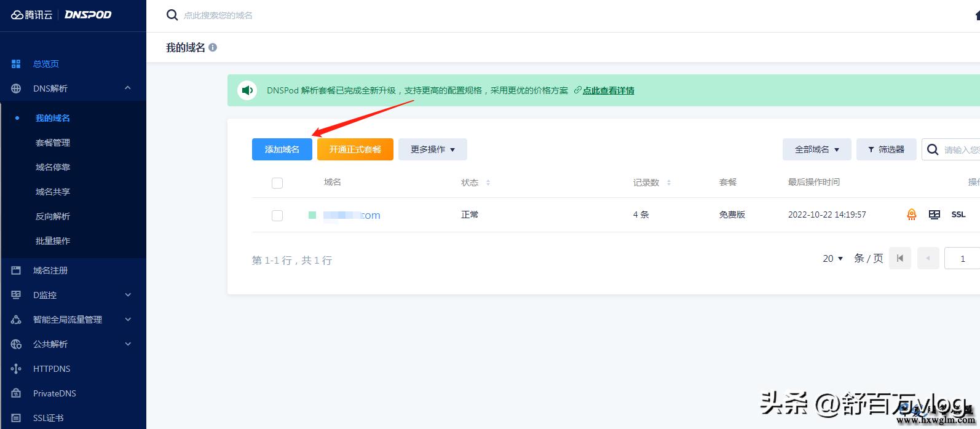Click the 总览页 dashboard grid icon
The image size is (980, 429).
(16, 64)
